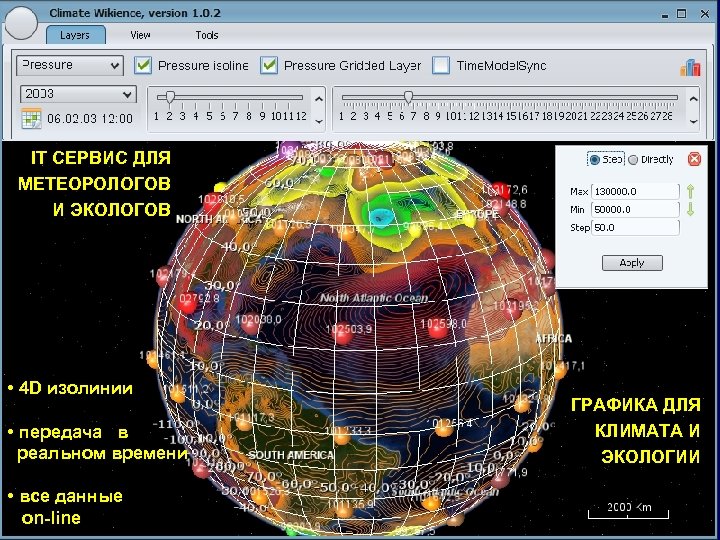Open the calendar date picker icon

point(31,118)
